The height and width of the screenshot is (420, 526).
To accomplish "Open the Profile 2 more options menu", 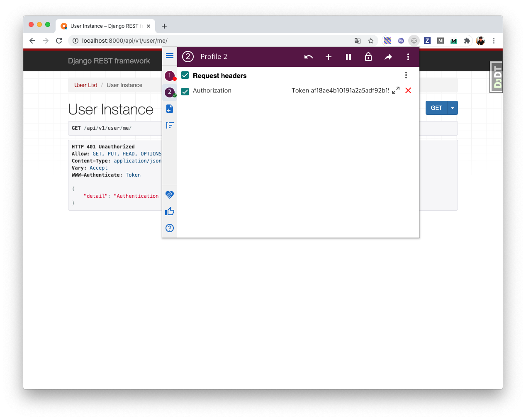I will [x=408, y=57].
